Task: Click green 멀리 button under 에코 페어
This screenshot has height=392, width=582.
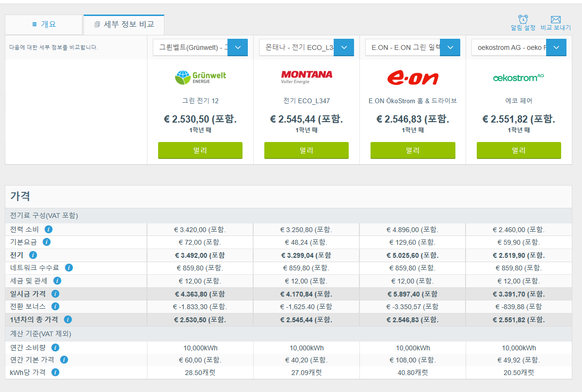Action: coord(519,150)
